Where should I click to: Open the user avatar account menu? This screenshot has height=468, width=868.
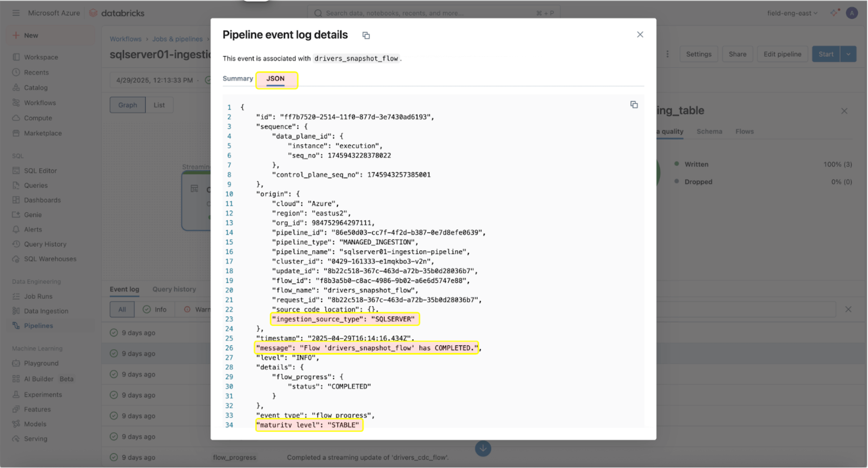(x=852, y=13)
